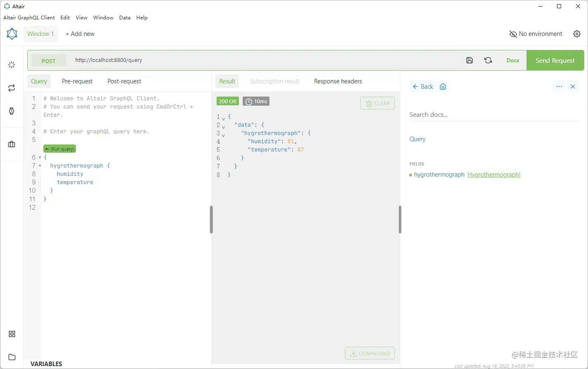Clear the query result output
This screenshot has width=588, height=369.
click(377, 103)
